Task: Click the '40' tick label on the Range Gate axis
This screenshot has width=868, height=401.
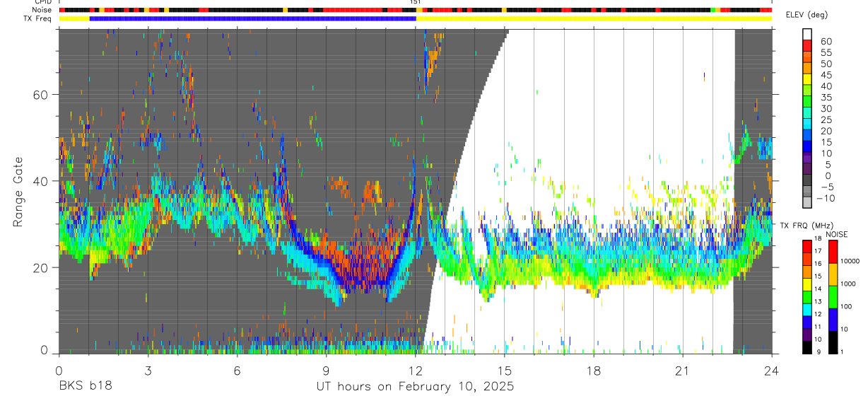Action: [x=40, y=181]
